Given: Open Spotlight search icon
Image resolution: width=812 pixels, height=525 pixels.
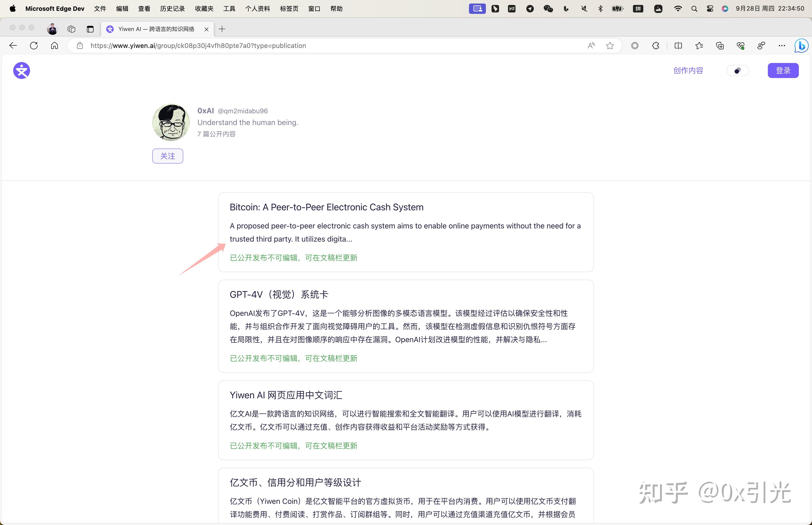Looking at the screenshot, I should coord(694,8).
